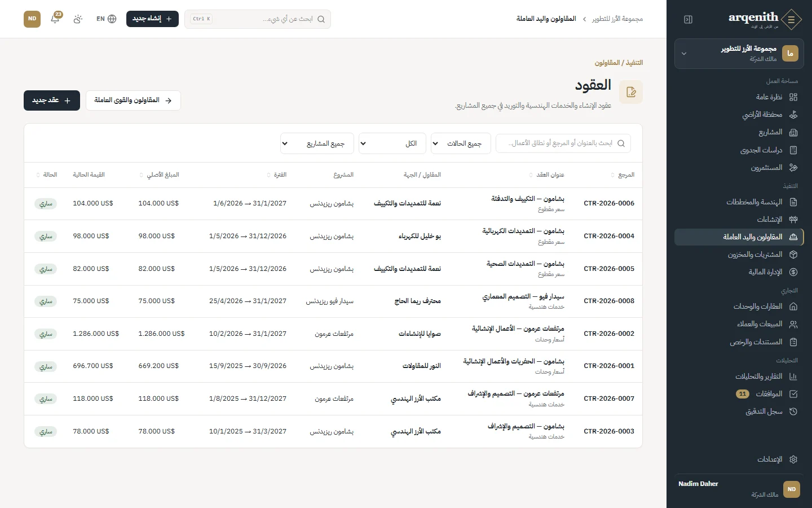Open ND user avatar menu in the top bar
The height and width of the screenshot is (508, 812).
coord(32,19)
